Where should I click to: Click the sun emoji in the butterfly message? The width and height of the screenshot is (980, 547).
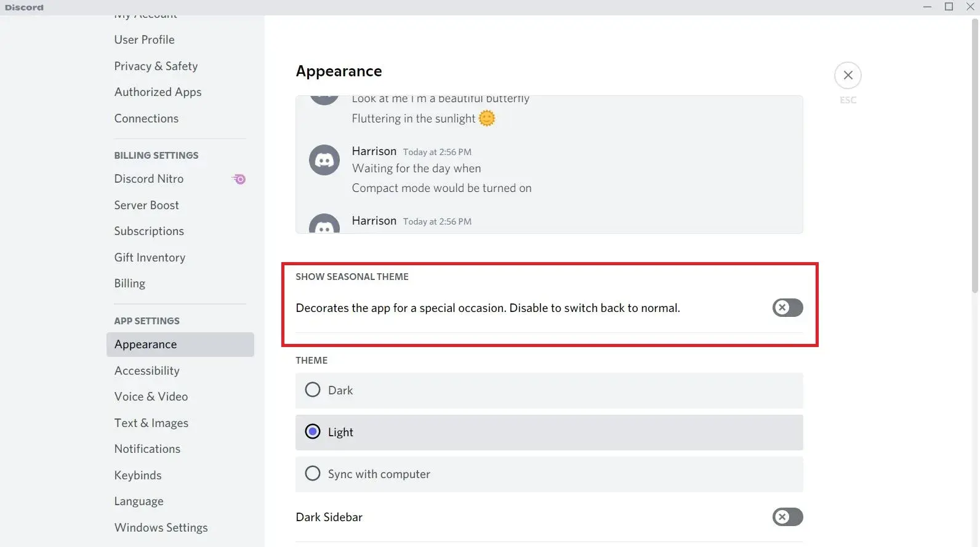coord(486,118)
